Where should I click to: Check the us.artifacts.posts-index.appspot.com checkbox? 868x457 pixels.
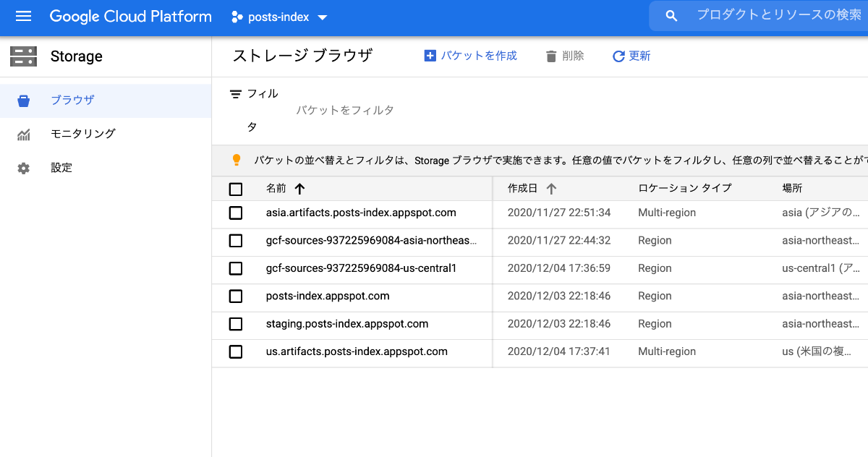(236, 352)
